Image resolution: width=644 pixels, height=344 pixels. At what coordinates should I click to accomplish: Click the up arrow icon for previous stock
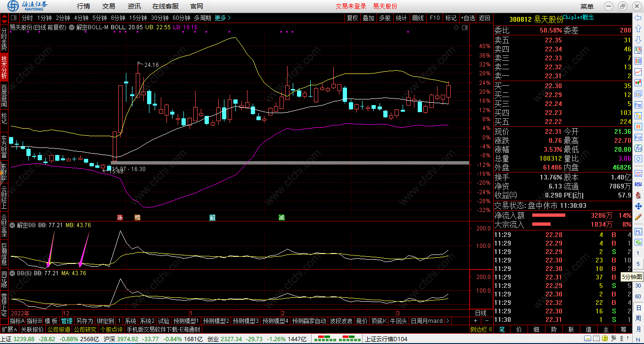tap(638, 29)
